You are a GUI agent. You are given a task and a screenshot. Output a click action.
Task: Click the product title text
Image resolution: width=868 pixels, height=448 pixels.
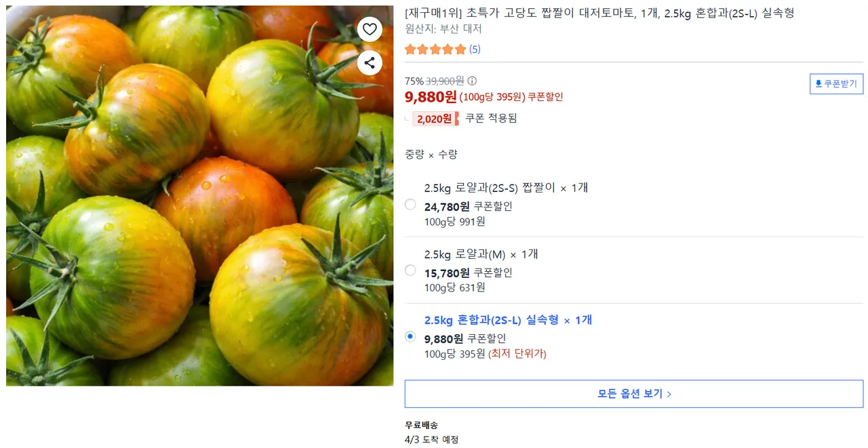pyautogui.click(x=599, y=13)
